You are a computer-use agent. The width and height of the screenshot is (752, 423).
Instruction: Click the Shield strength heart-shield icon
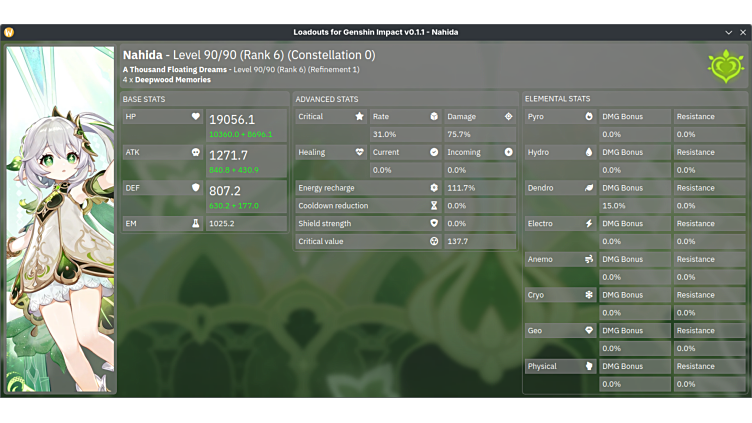434,224
